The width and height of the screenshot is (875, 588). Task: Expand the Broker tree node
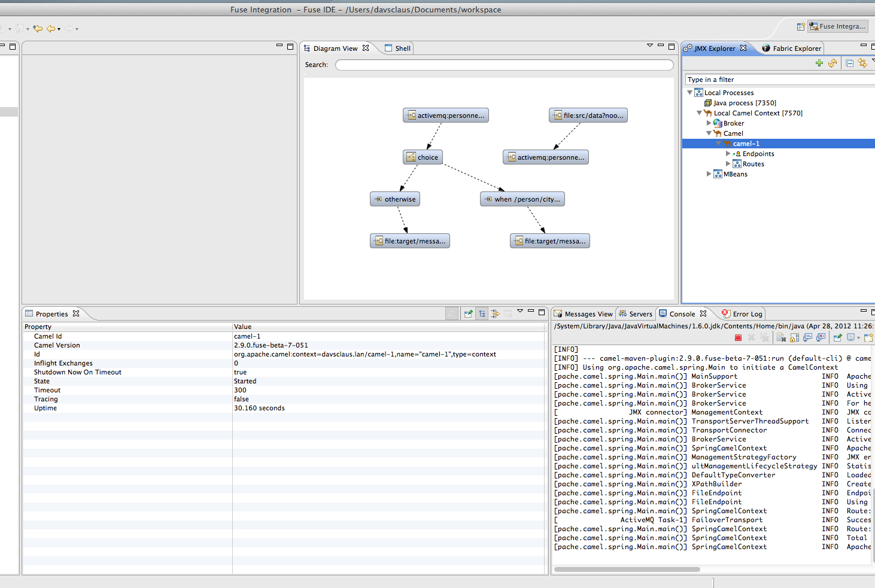point(709,123)
